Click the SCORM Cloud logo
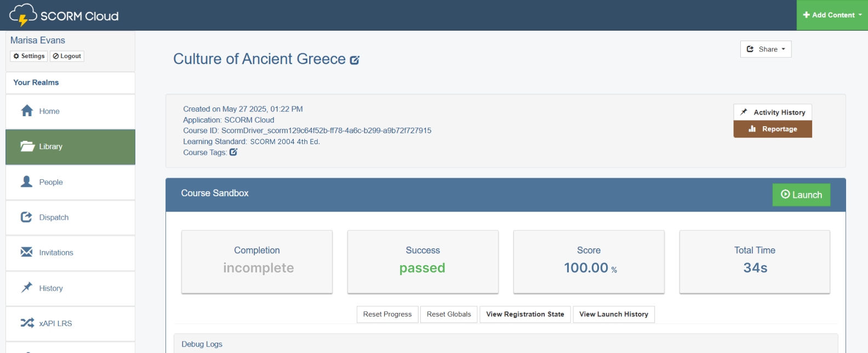The image size is (868, 353). (x=63, y=15)
